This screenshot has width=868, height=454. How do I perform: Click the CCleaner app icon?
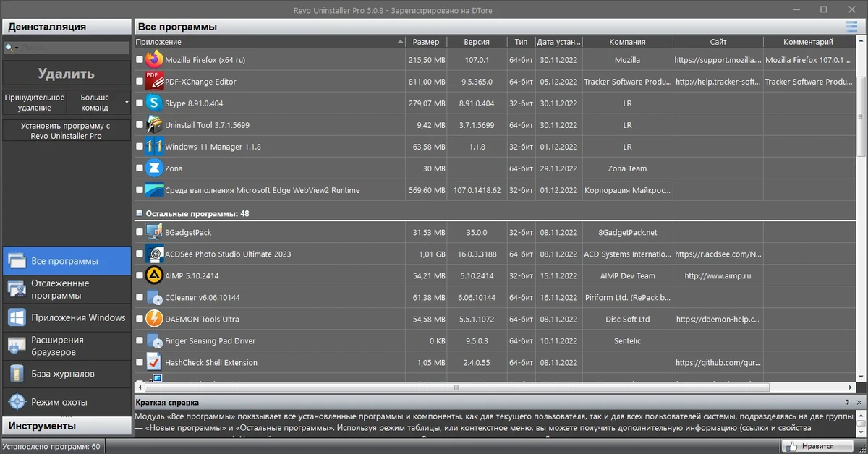[x=154, y=297]
